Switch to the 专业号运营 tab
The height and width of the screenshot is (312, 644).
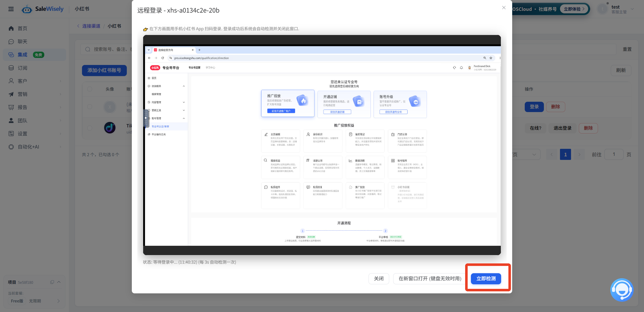click(x=194, y=68)
